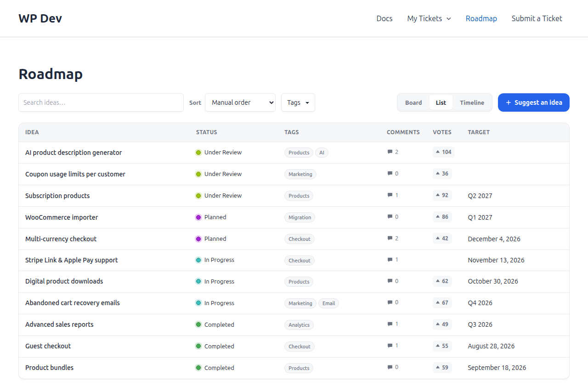This screenshot has height=392, width=588.
Task: Upvote the WooCommerce importer idea
Action: pyautogui.click(x=442, y=217)
